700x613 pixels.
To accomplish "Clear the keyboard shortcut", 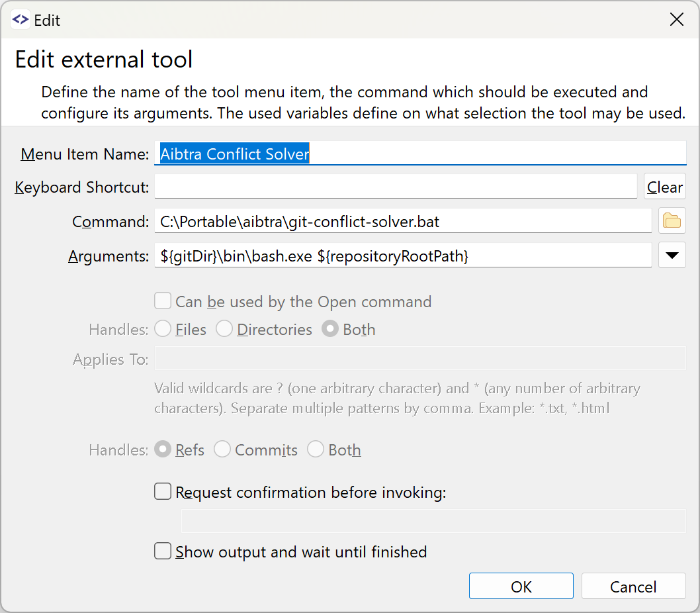I will tap(664, 186).
